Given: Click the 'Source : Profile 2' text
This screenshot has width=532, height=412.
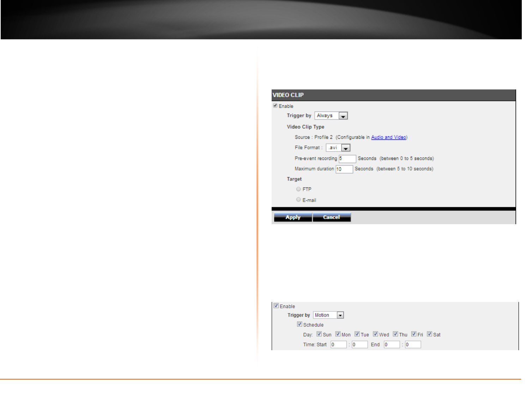Looking at the screenshot, I should pyautogui.click(x=314, y=137).
